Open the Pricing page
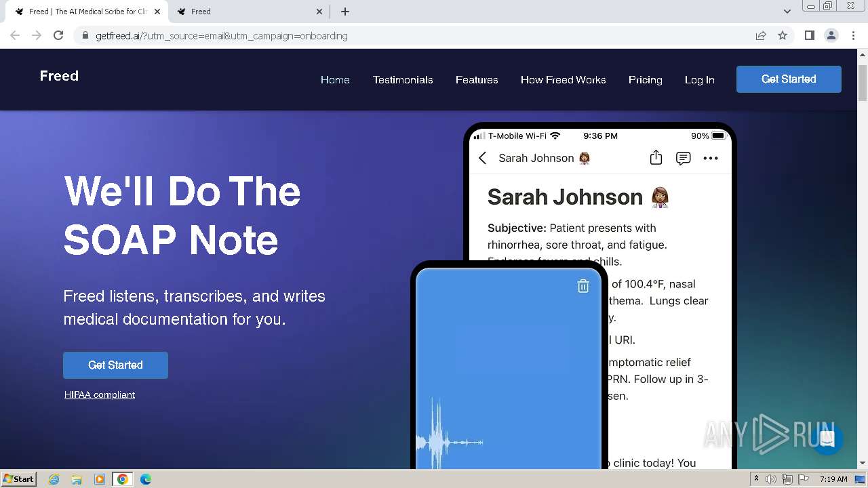Viewport: 868px width, 488px height. pyautogui.click(x=645, y=80)
